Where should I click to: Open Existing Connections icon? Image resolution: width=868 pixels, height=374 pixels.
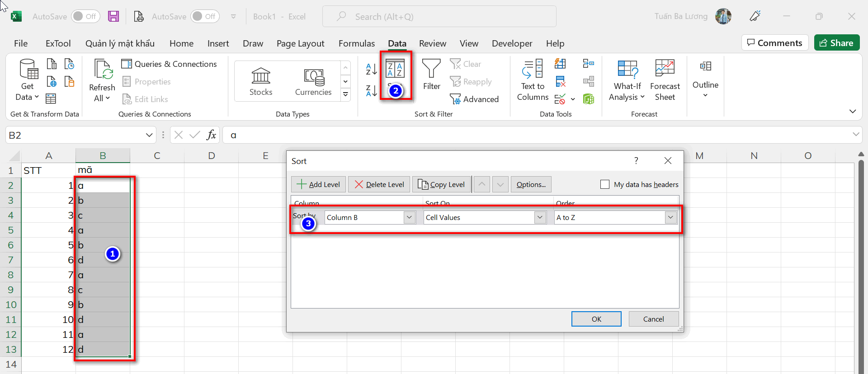69,81
